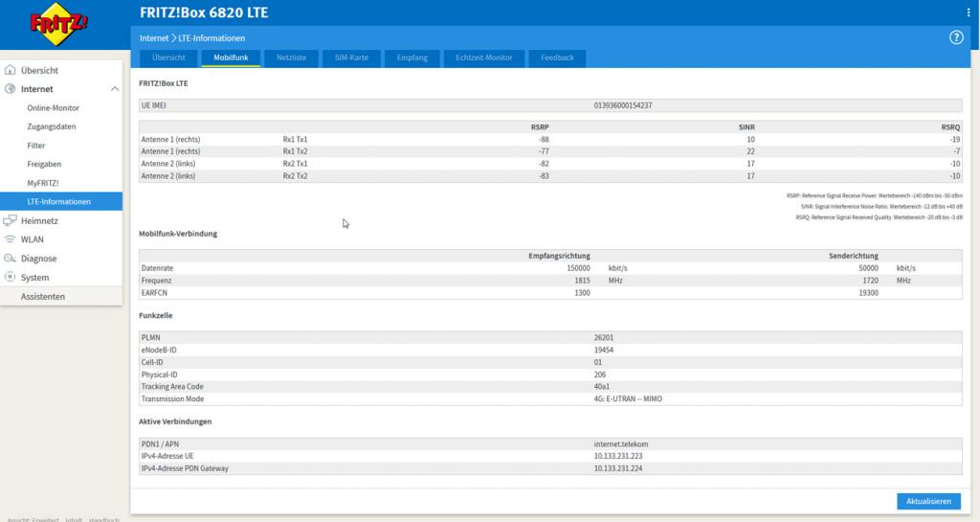Click the download Datenrate value 150000
Image resolution: width=980 pixels, height=522 pixels.
578,268
